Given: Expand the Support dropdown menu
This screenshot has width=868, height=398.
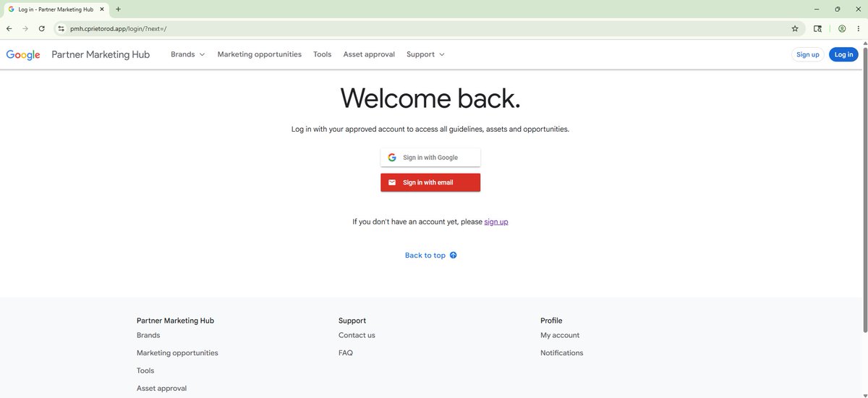Looking at the screenshot, I should [425, 54].
